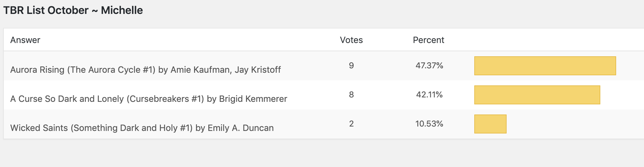Click the TBR List October ~ Michelle title
This screenshot has height=167, width=644.
(73, 10)
